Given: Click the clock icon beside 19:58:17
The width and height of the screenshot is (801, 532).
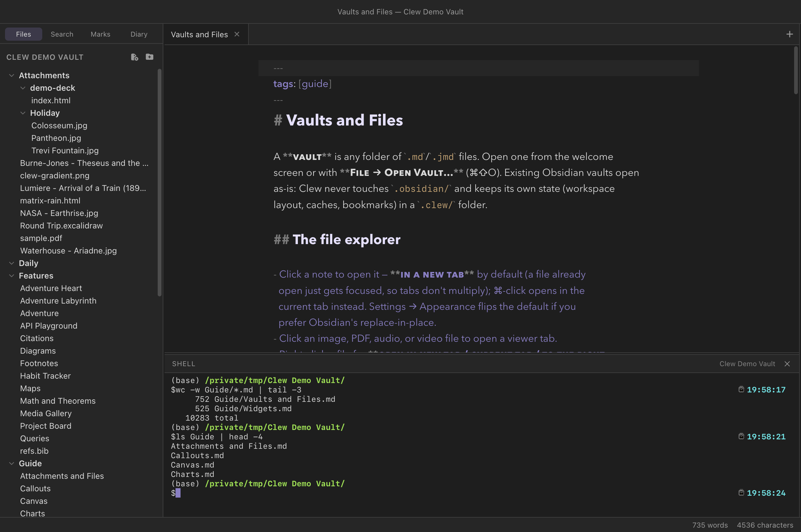Looking at the screenshot, I should (741, 390).
